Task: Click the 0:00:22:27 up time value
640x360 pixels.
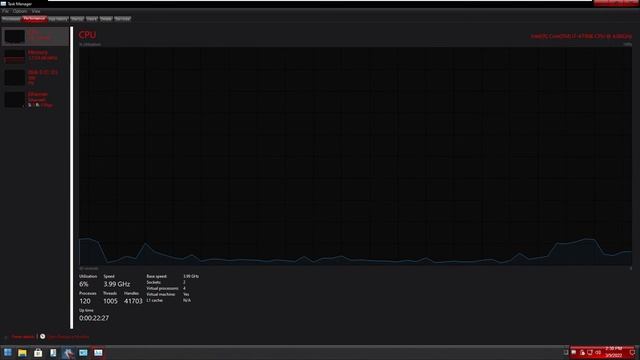Action: 94,318
